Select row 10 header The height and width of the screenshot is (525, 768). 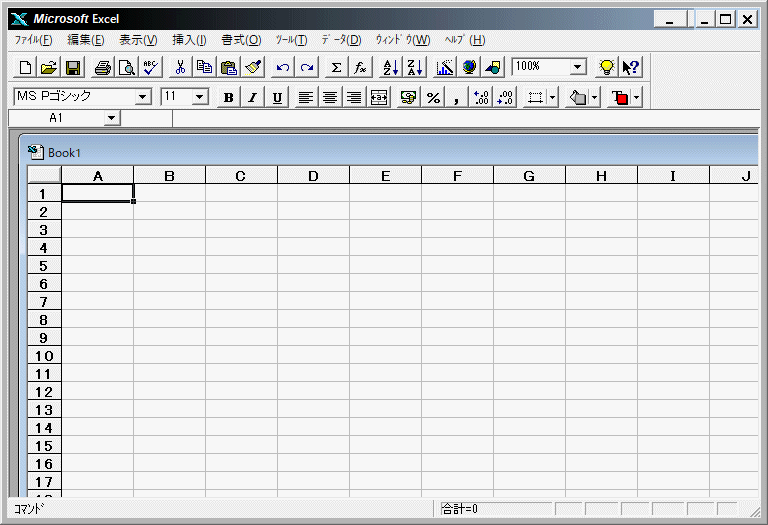[x=44, y=356]
